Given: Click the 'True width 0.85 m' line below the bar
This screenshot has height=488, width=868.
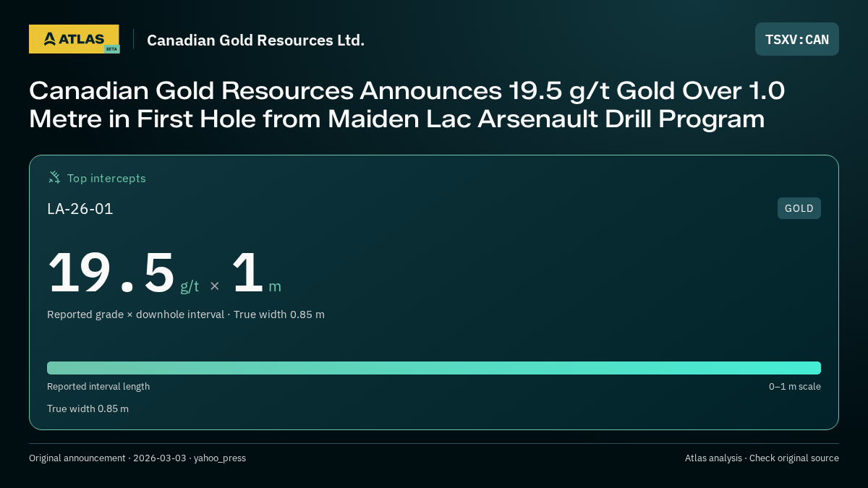Looking at the screenshot, I should 88,408.
